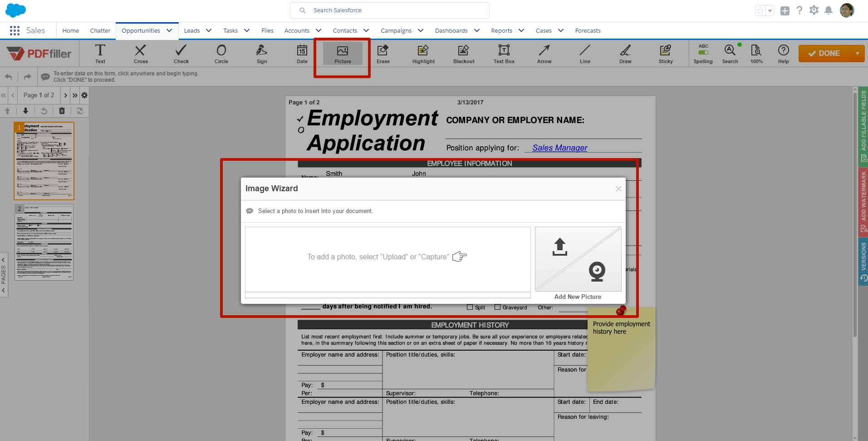Collapse the PAGES side panel

click(x=4, y=275)
